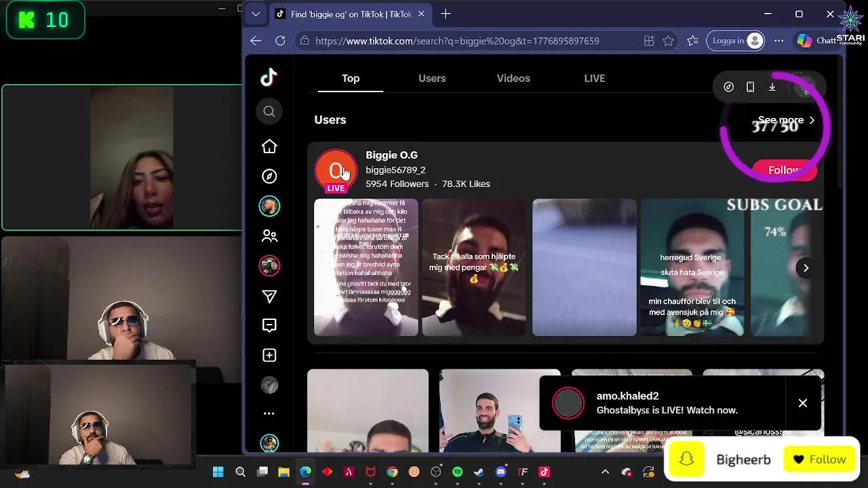This screenshot has width=868, height=488.
Task: Open File Explorer from the taskbar
Action: click(x=283, y=472)
